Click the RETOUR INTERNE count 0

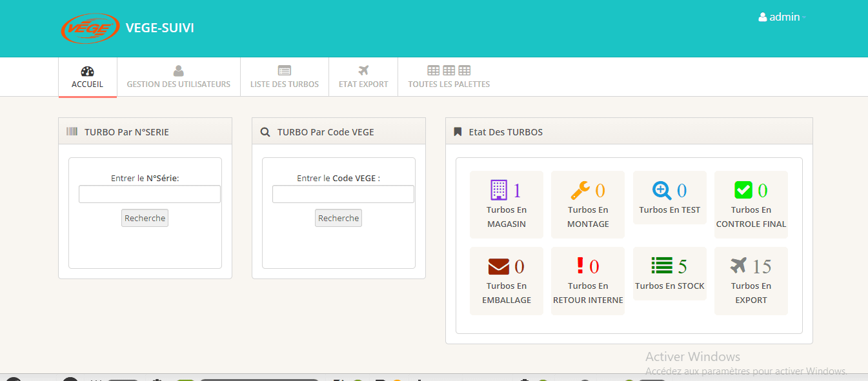click(594, 266)
